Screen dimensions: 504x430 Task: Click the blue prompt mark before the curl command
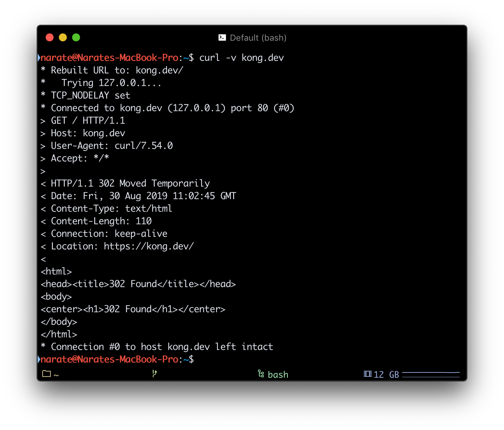[39, 58]
